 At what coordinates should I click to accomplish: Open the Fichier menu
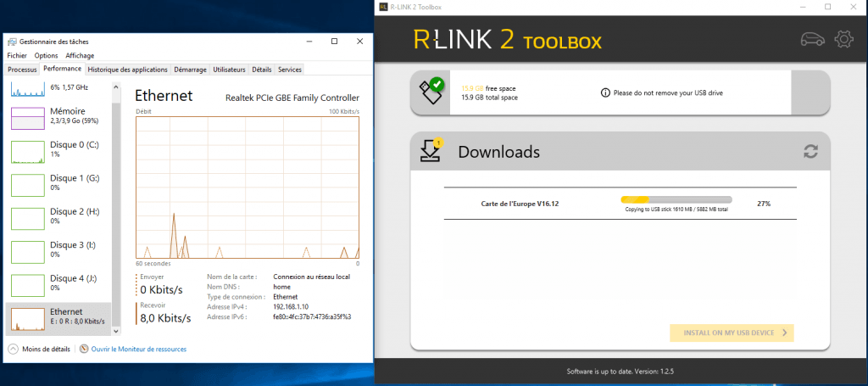coord(18,55)
